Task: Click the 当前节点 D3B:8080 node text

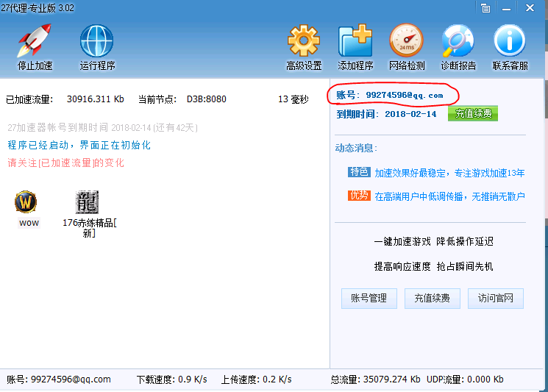Action: 206,99
